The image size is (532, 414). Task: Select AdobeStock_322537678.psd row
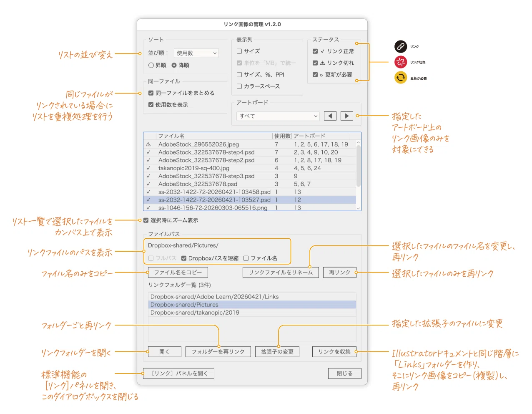click(250, 184)
